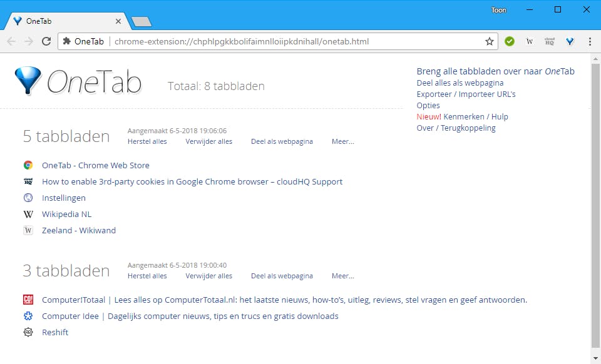This screenshot has width=601, height=364.
Task: Click 'Deel als webpagina' for the 3 tabbladen group
Action: (282, 276)
